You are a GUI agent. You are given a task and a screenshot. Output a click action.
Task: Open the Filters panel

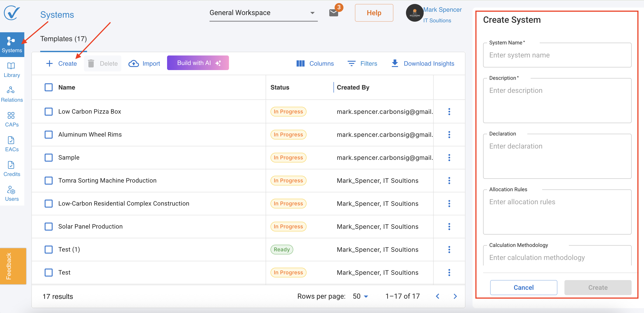(362, 63)
